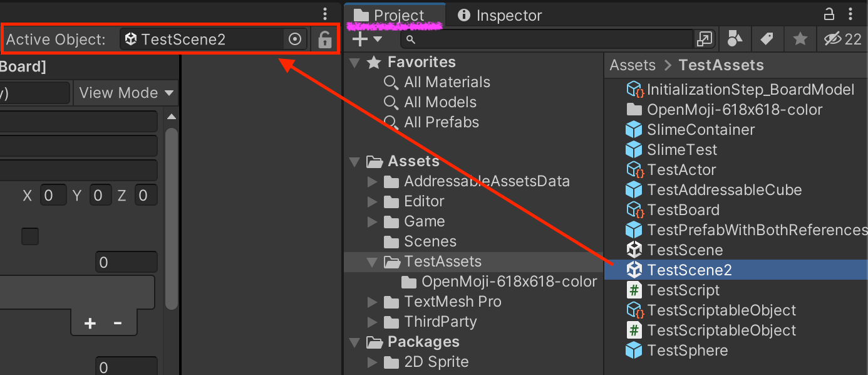Select the TestSphere prefab asset

pyautogui.click(x=687, y=351)
